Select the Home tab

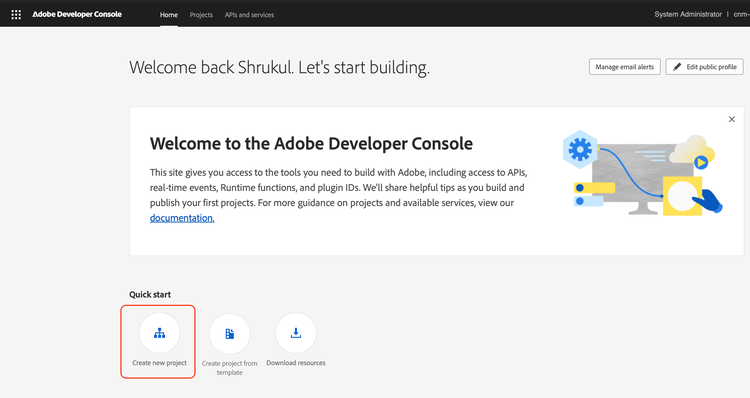coord(168,15)
